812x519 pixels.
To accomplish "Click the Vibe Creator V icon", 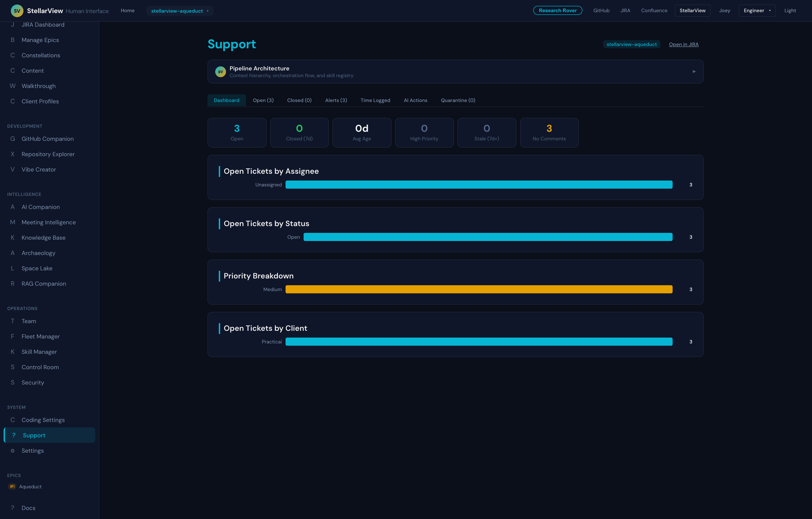I will coord(12,169).
